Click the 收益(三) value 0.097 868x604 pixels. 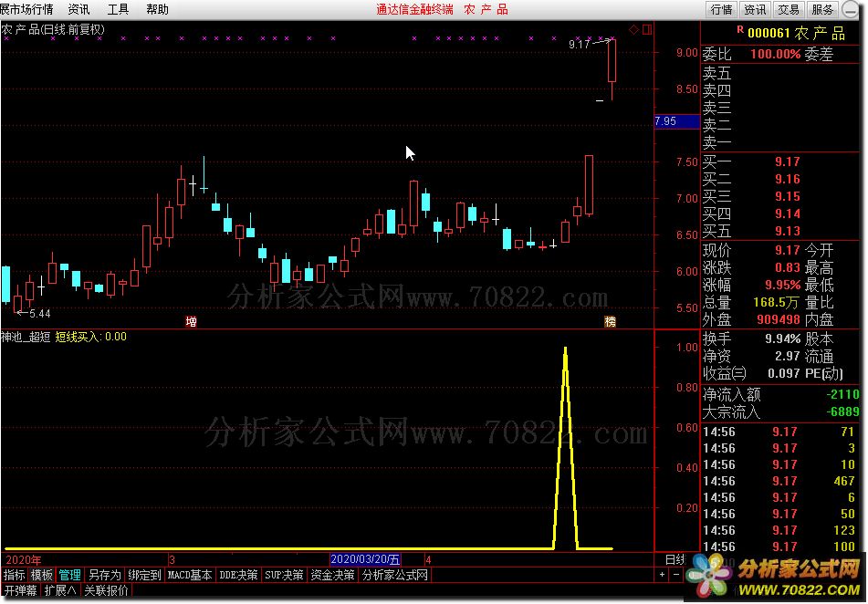click(x=784, y=373)
